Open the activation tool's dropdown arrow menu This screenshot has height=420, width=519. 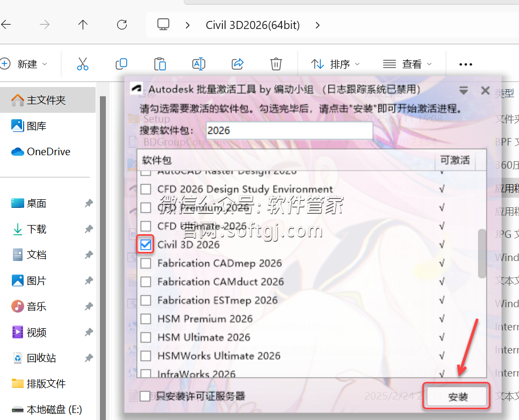coord(463,90)
